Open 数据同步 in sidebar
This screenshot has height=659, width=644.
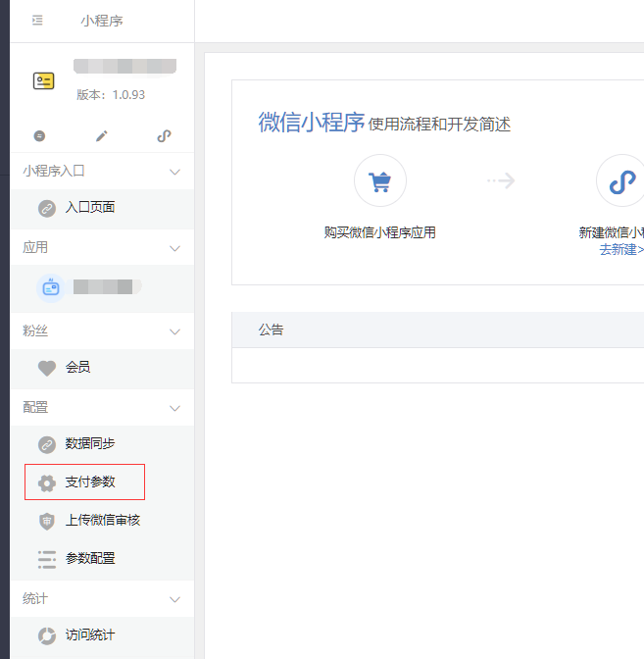click(90, 444)
